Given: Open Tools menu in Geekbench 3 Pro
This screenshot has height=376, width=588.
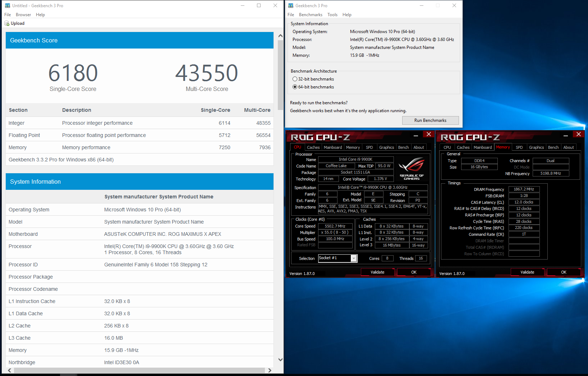Looking at the screenshot, I should pos(332,15).
